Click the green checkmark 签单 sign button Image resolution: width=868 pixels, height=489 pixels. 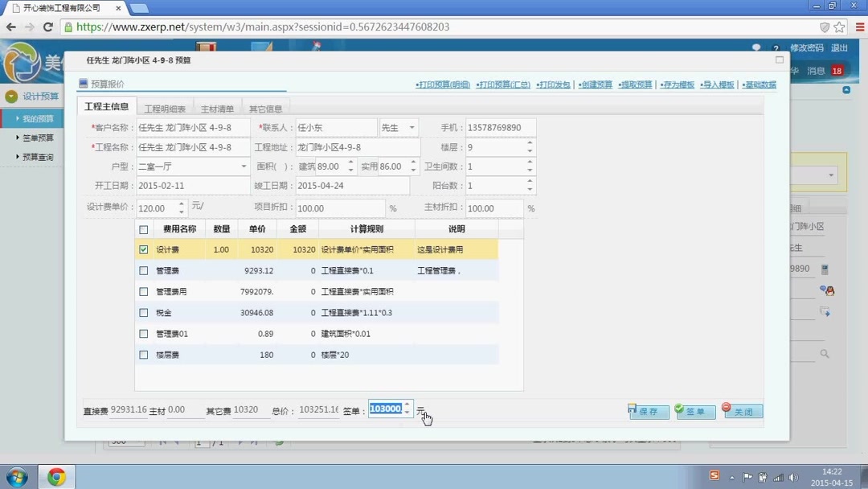click(694, 411)
